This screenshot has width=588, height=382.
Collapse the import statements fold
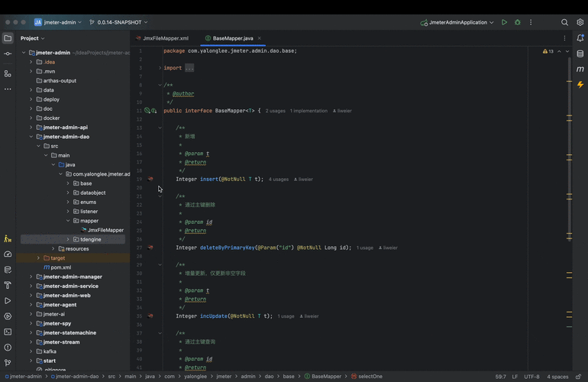(160, 68)
